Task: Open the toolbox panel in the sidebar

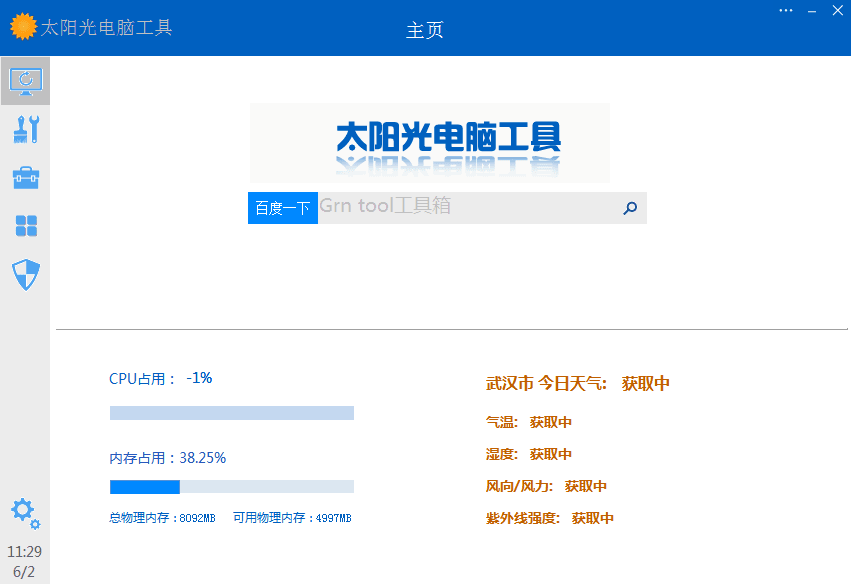Action: coord(24,177)
